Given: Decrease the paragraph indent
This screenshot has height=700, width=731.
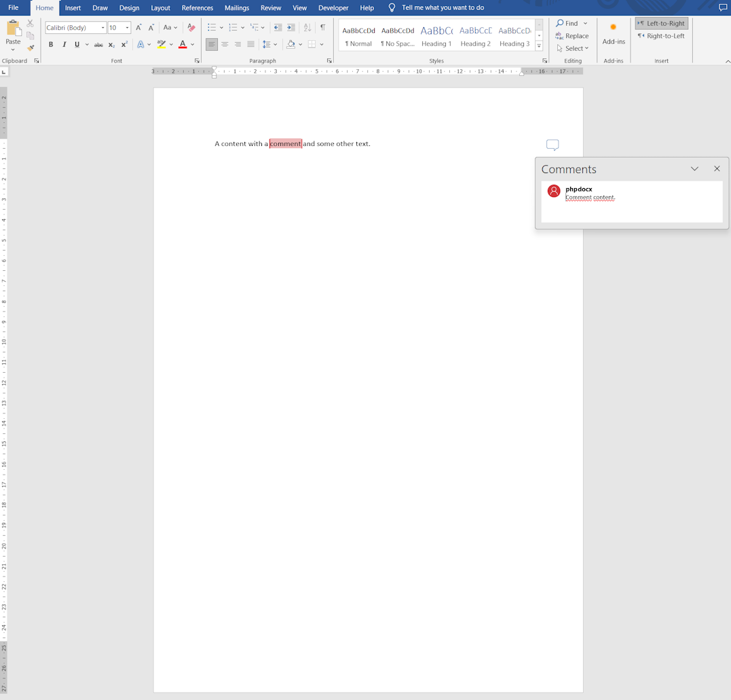Looking at the screenshot, I should point(278,28).
